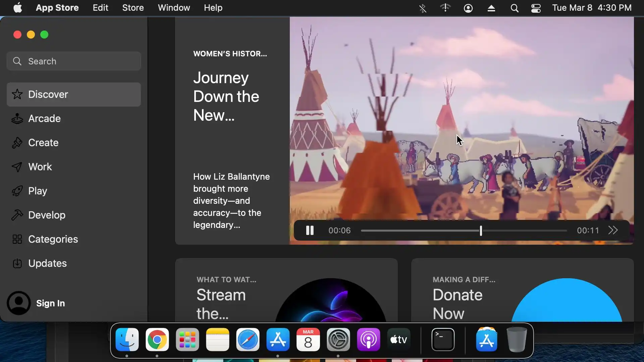The width and height of the screenshot is (644, 362).
Task: Click the App Store search field
Action: [74, 61]
